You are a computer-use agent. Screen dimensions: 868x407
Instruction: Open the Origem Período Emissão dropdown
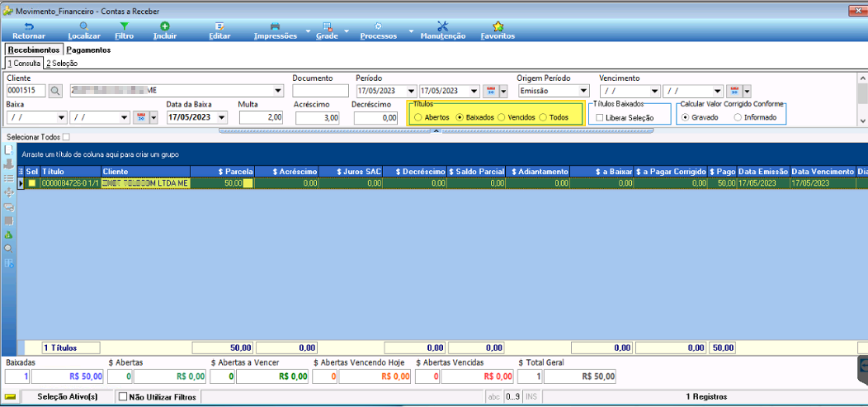click(x=583, y=92)
